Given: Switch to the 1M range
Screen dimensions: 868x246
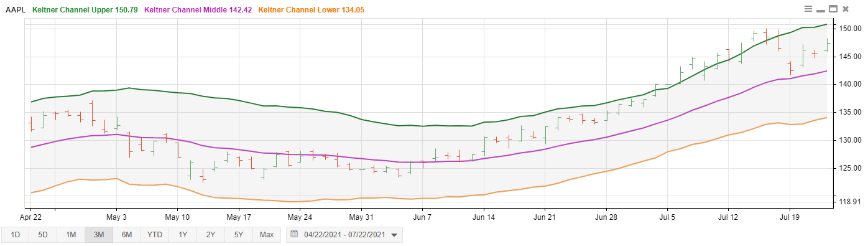Looking at the screenshot, I should pyautogui.click(x=71, y=235).
